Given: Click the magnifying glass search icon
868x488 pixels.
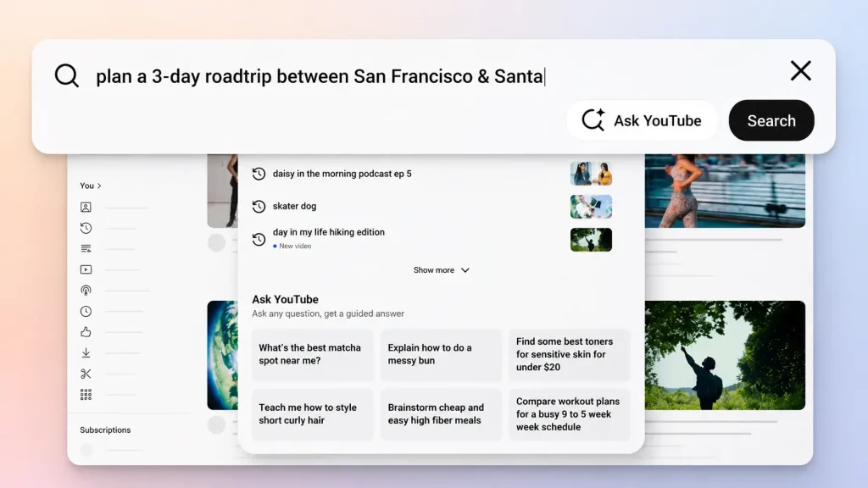Looking at the screenshot, I should (x=67, y=75).
